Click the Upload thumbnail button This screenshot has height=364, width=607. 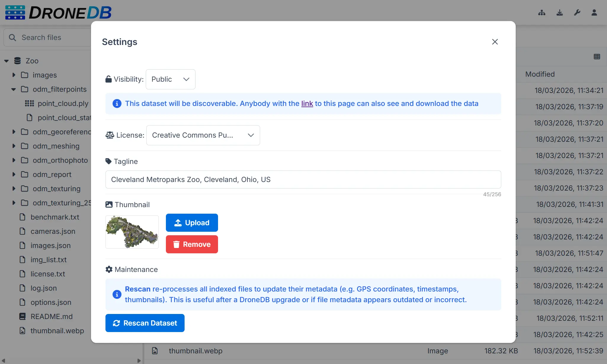192,223
